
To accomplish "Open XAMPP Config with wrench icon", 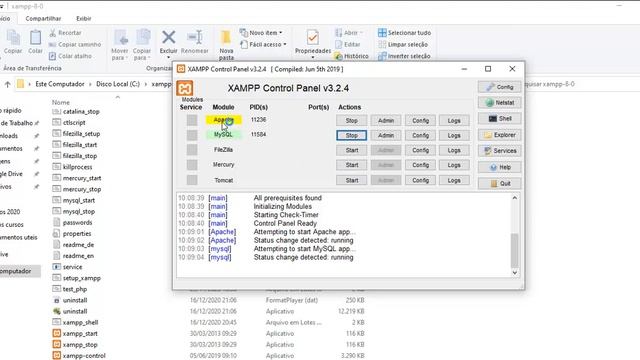I will [x=499, y=87].
